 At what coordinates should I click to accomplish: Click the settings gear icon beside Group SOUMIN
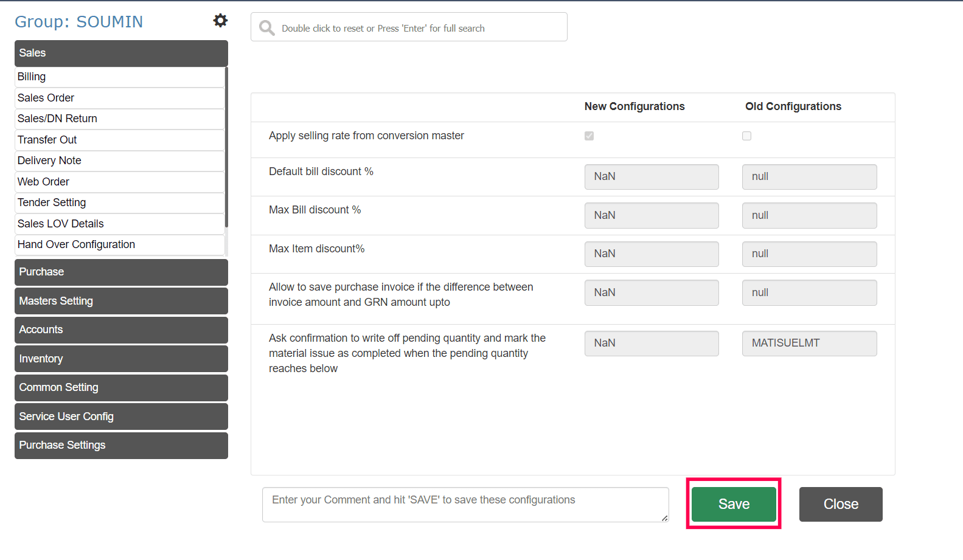click(220, 21)
